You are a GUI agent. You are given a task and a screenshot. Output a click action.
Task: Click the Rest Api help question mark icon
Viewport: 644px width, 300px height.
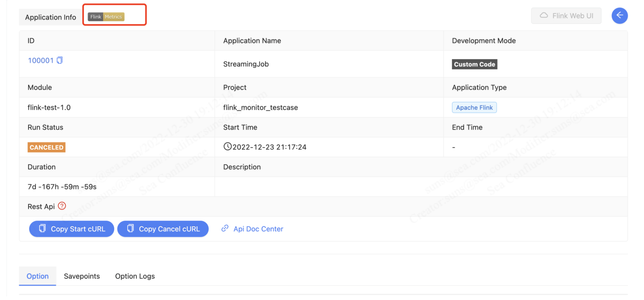[x=62, y=206]
